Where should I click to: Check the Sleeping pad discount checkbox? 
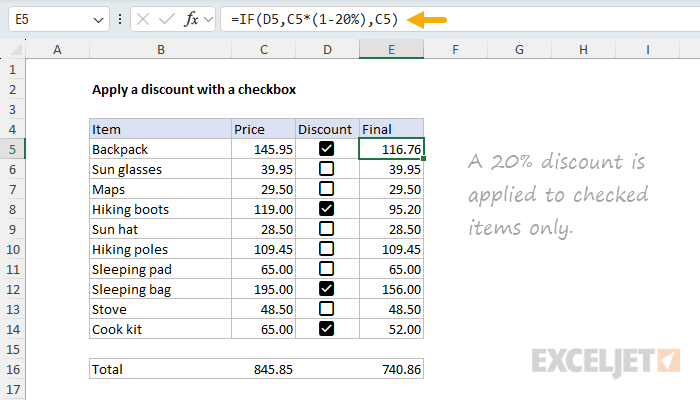(326, 269)
